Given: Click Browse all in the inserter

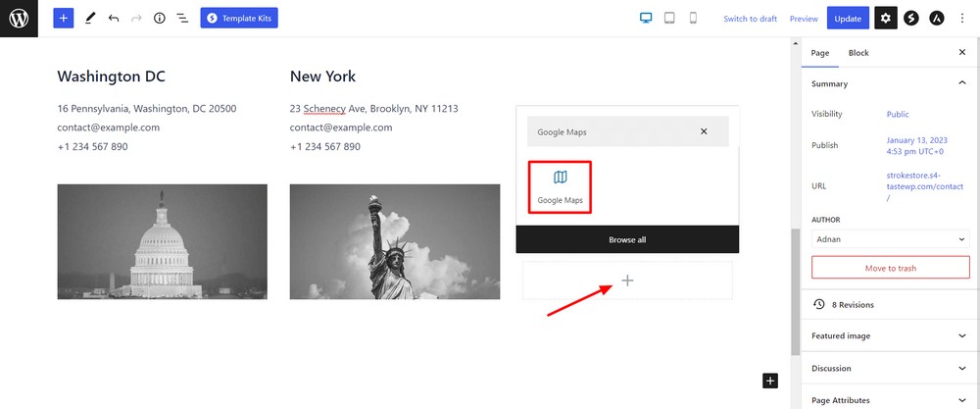Looking at the screenshot, I should (x=627, y=239).
